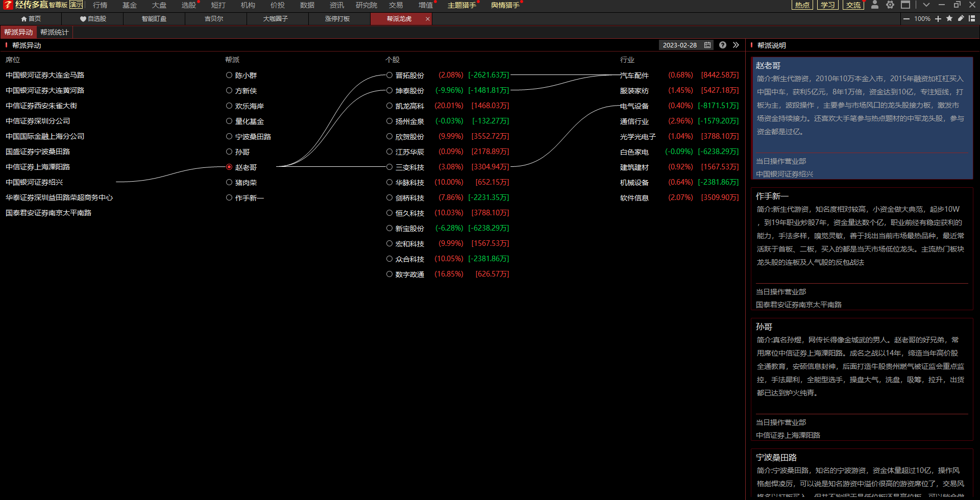
Task: Close the 帮派龙虎 tab
Action: (x=428, y=19)
